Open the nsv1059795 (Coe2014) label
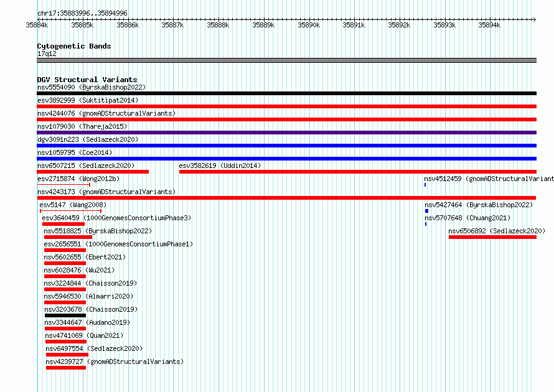554x392 pixels. [x=75, y=152]
